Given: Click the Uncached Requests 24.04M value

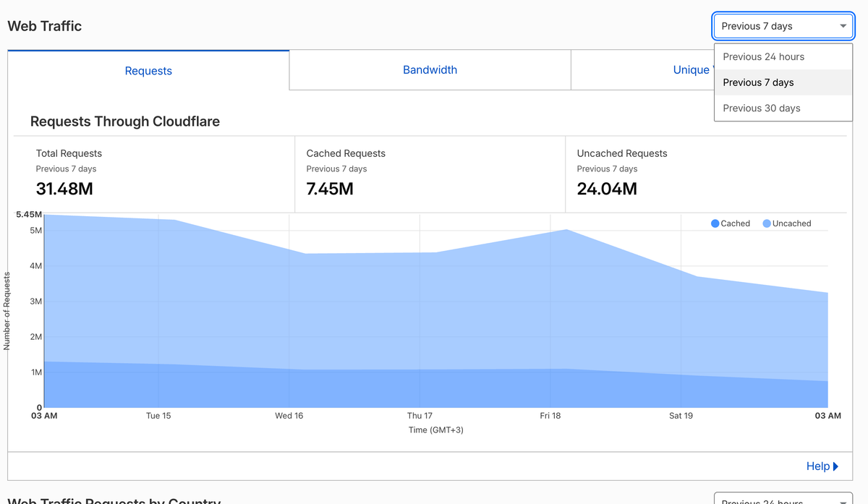Looking at the screenshot, I should click(607, 189).
